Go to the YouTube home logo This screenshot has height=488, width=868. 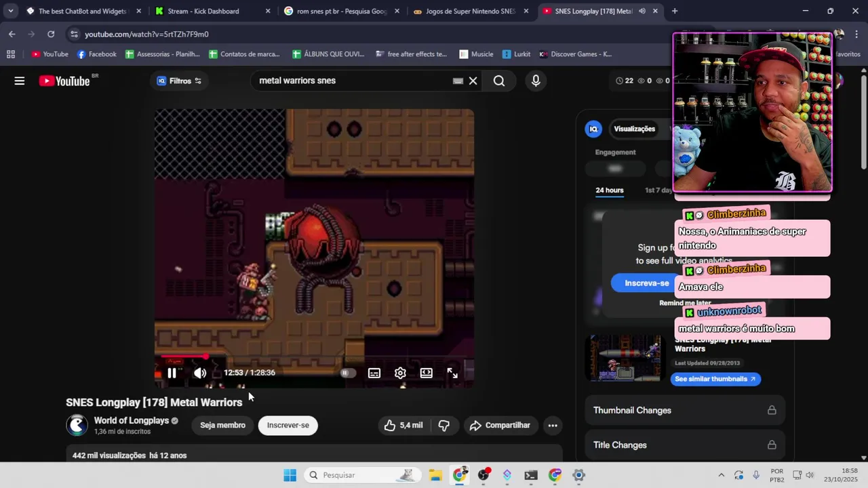pos(64,81)
